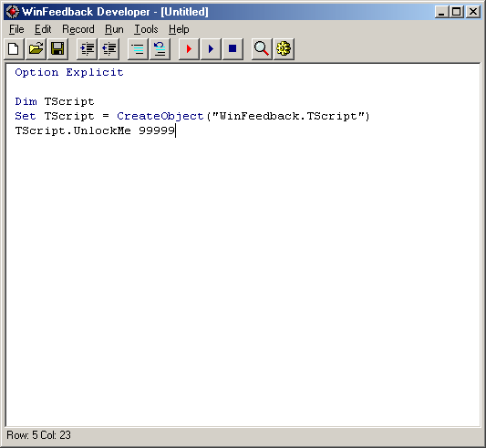Stop execution with the blue square button
The image size is (486, 448).
click(x=233, y=49)
